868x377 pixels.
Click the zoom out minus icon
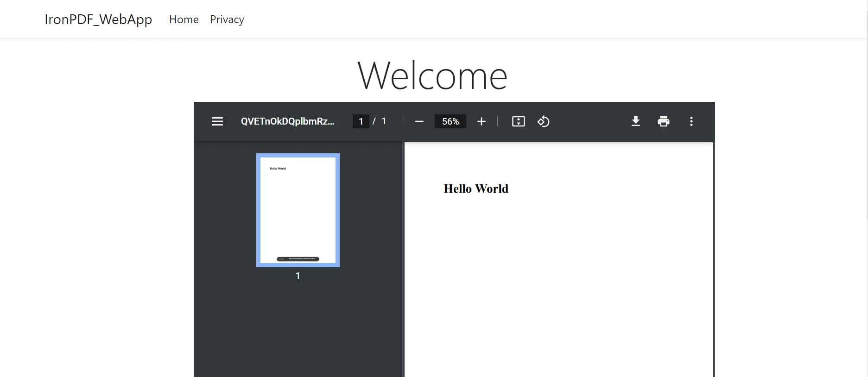point(419,121)
